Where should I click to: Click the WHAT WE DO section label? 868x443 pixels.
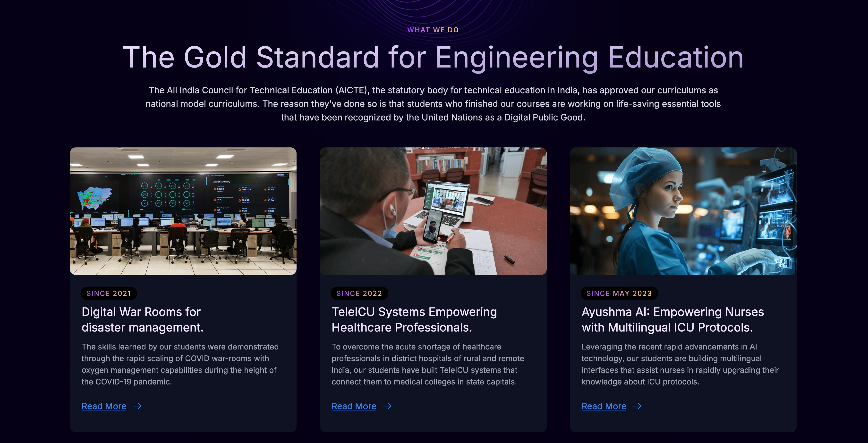click(x=433, y=30)
